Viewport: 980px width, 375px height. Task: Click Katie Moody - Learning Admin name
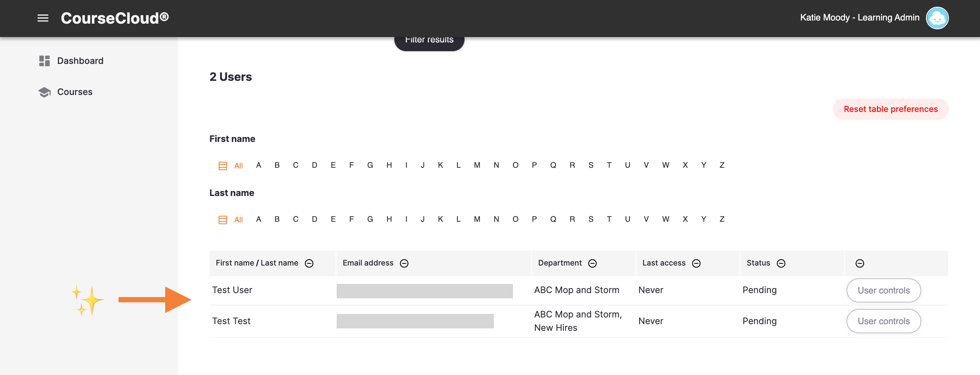860,18
